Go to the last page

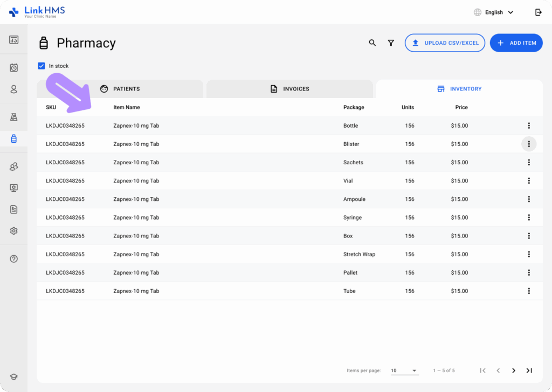[529, 370]
